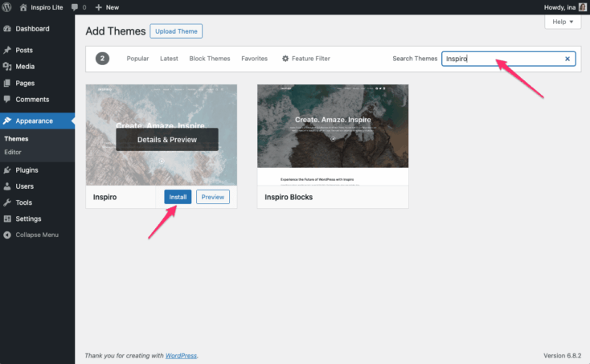This screenshot has height=364, width=590.
Task: Click the Version 6.8.2 footer text
Action: tap(562, 355)
